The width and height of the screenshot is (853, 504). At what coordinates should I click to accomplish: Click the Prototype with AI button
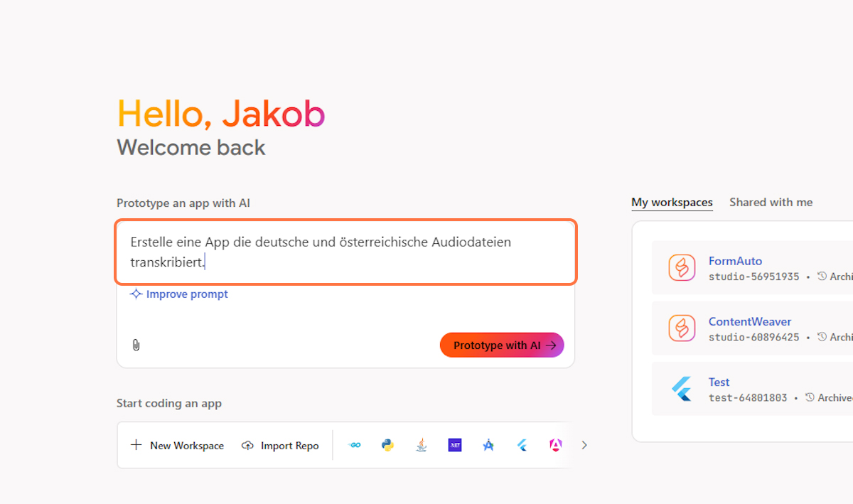pyautogui.click(x=502, y=345)
